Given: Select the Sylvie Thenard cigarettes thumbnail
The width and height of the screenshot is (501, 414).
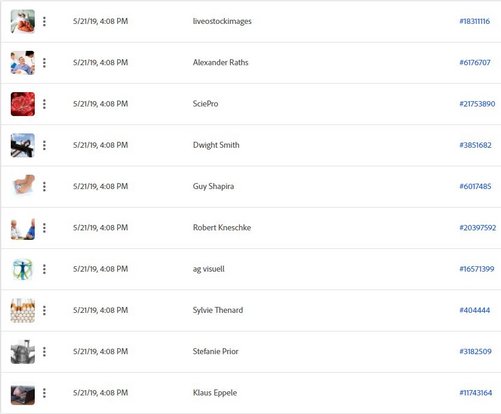Looking at the screenshot, I should 23,310.
